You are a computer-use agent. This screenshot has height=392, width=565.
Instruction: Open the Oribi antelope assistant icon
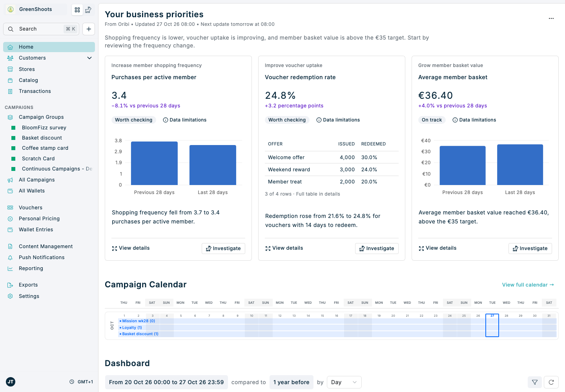pyautogui.click(x=88, y=10)
